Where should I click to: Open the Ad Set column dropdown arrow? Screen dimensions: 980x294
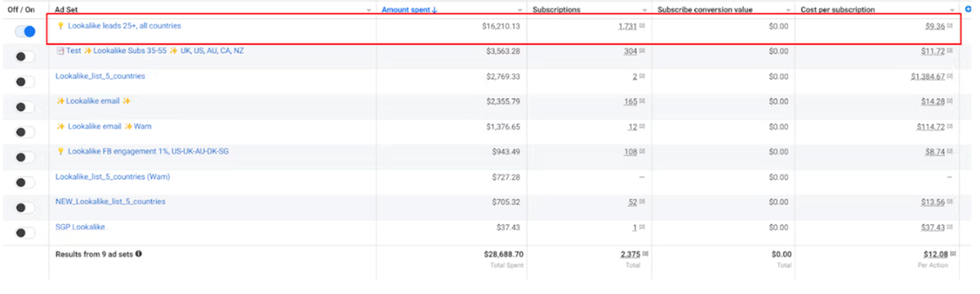point(368,10)
